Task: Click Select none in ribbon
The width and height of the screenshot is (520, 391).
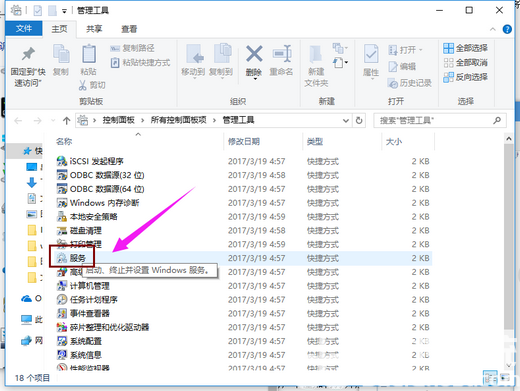Action: (465, 62)
